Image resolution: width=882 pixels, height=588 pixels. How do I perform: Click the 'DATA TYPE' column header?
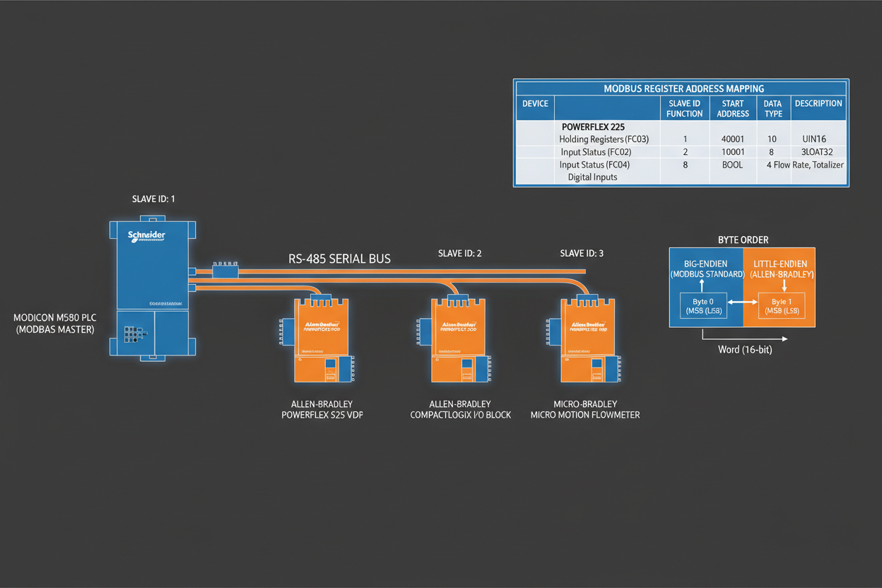pyautogui.click(x=773, y=108)
